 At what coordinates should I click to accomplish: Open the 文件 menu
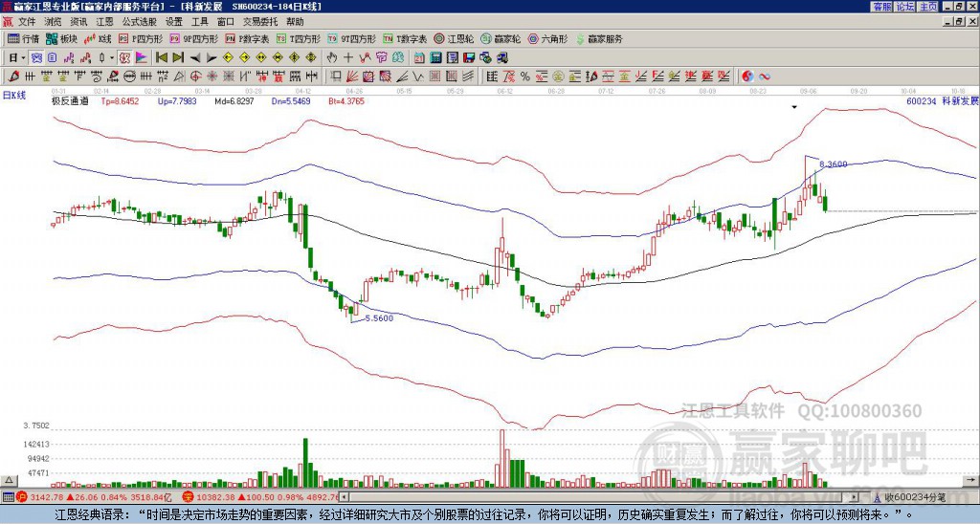click(27, 22)
